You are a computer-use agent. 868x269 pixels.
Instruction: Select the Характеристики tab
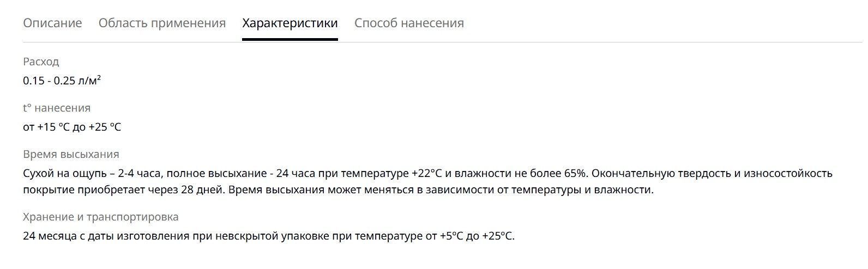[x=290, y=23]
